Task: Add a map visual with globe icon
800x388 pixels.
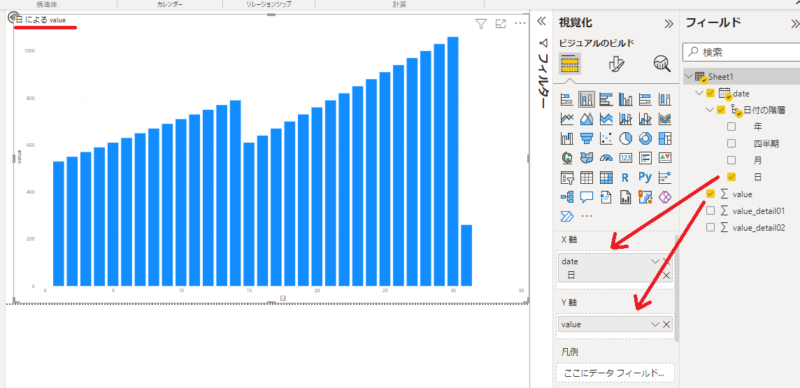Action: pyautogui.click(x=566, y=158)
